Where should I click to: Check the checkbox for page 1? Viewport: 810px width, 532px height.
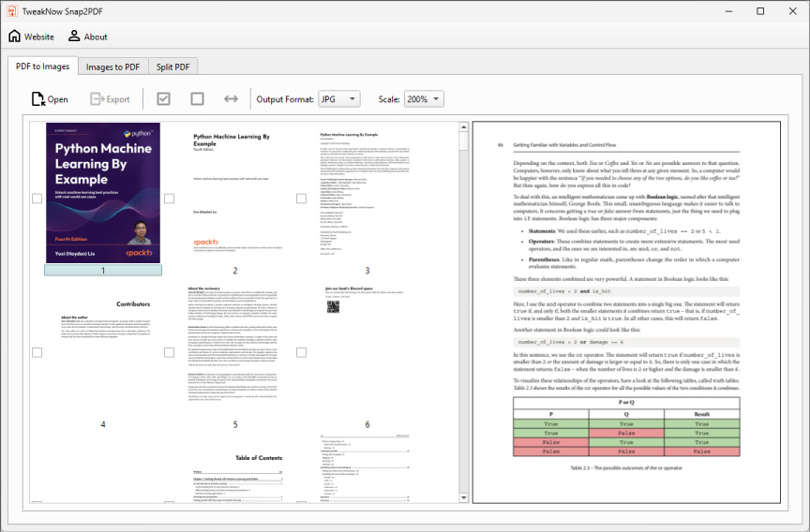coord(37,199)
